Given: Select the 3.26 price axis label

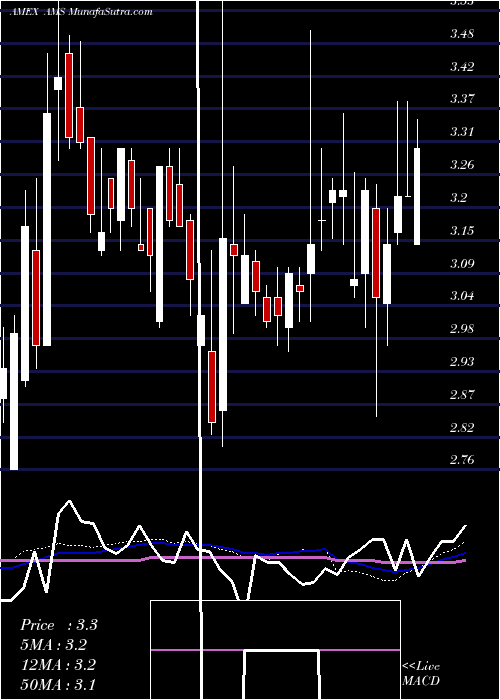Looking at the screenshot, I should click(462, 165).
